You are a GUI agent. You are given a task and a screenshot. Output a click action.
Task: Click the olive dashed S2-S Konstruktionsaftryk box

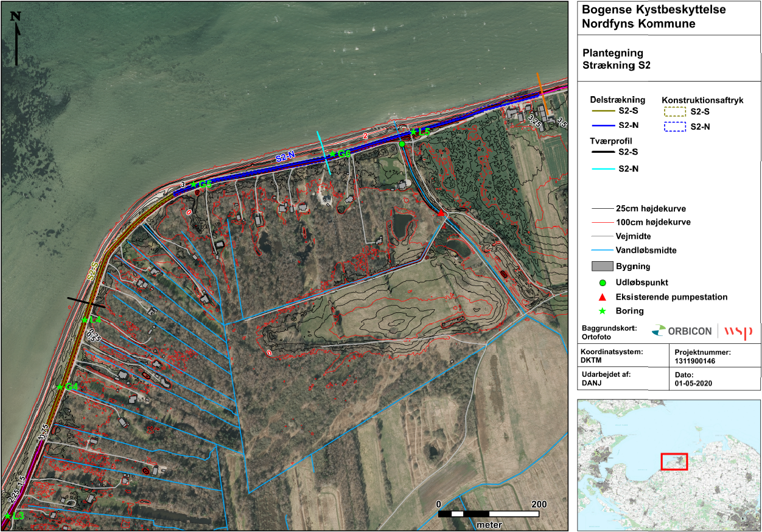[675, 112]
